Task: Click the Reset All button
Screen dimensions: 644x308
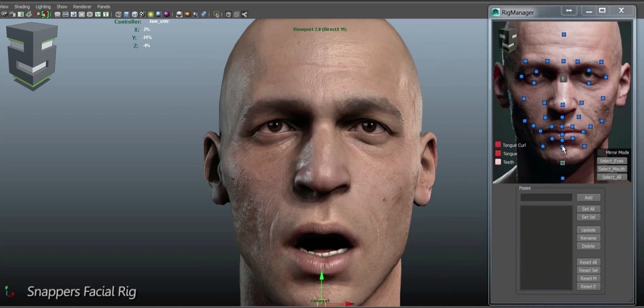Action: point(588,262)
